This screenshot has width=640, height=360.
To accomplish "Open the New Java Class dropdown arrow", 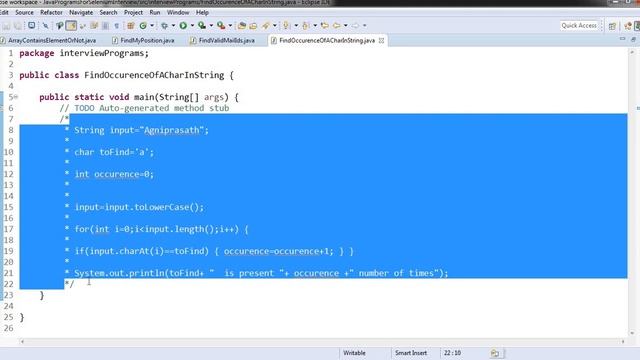I will click(152, 26).
